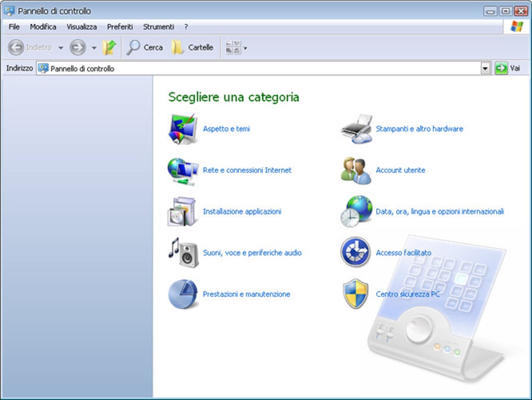532x400 pixels.
Task: Close the Pannello di controllo window
Action: pyautogui.click(x=521, y=11)
